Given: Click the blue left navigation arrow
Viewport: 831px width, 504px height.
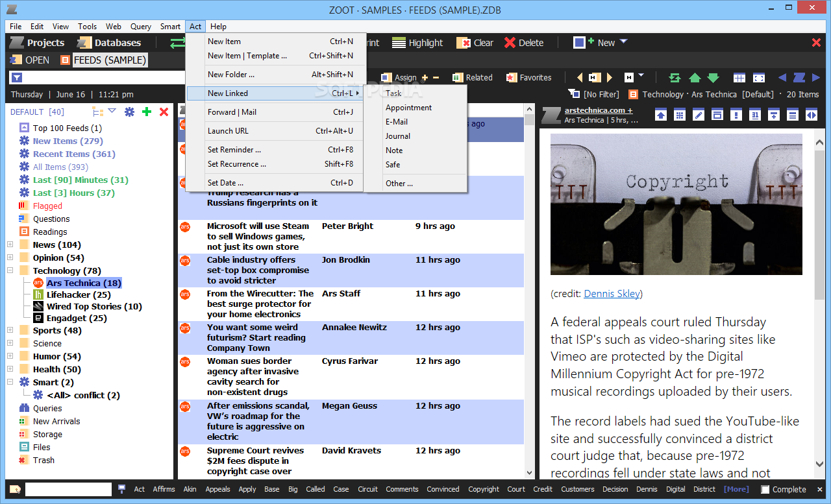Looking at the screenshot, I should [x=782, y=78].
